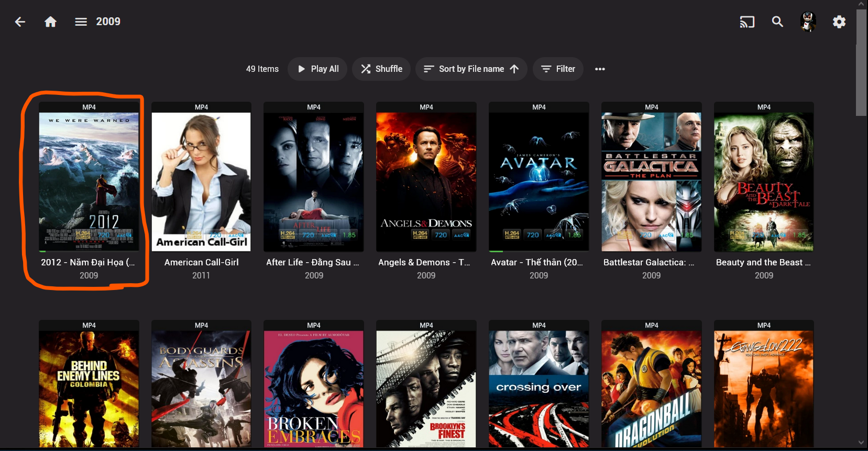Click the 'Beauty and the Beast' title
The width and height of the screenshot is (868, 451).
tap(763, 262)
